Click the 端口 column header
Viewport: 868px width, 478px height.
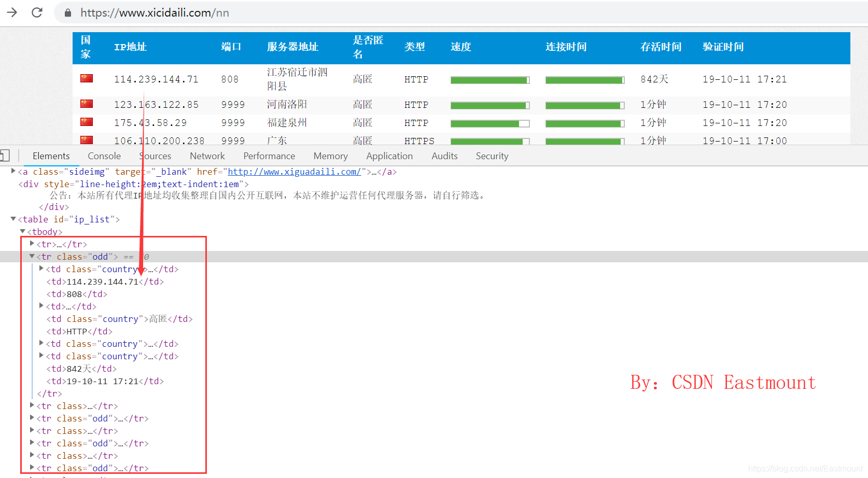231,47
